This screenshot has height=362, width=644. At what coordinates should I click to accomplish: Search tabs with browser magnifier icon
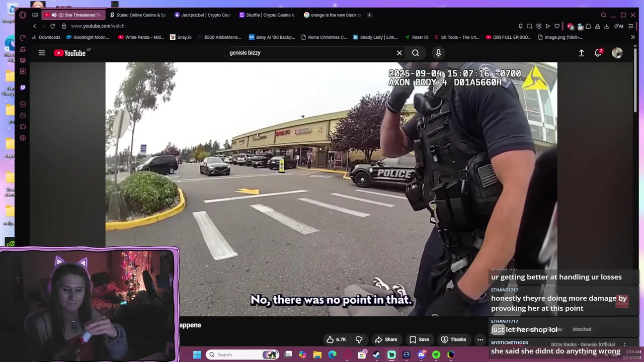tap(603, 15)
